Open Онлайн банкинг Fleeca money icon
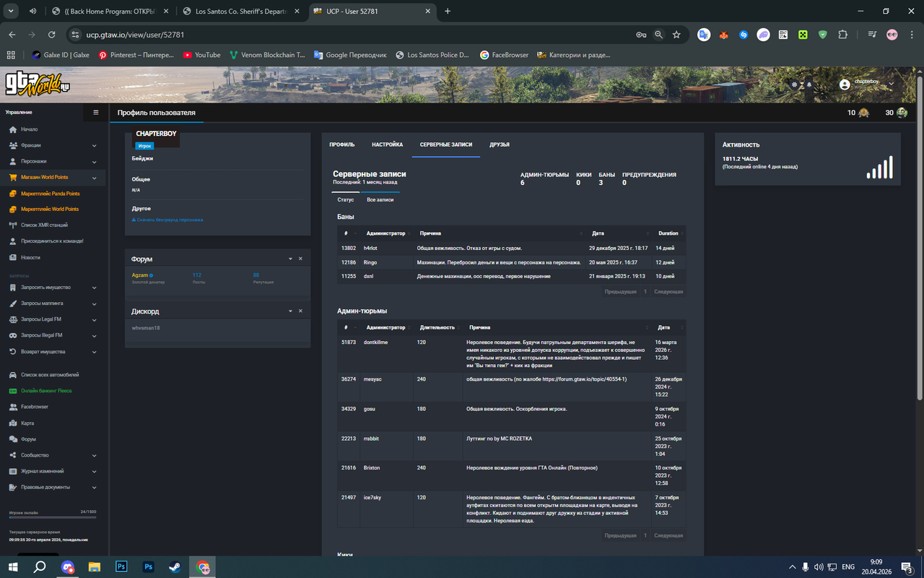The height and width of the screenshot is (578, 924). pos(13,391)
